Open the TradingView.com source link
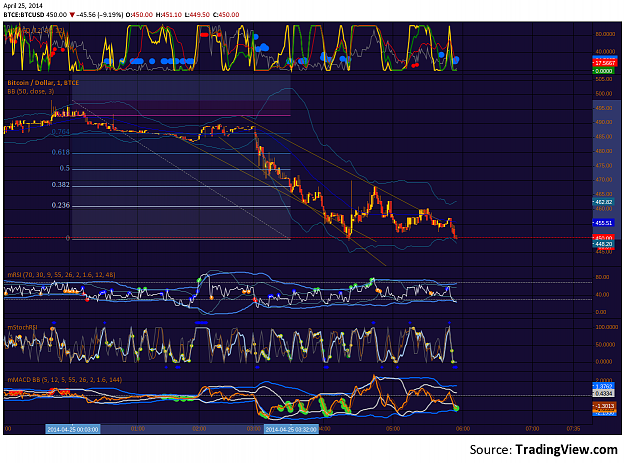This screenshot has width=625, height=463. pos(566,450)
